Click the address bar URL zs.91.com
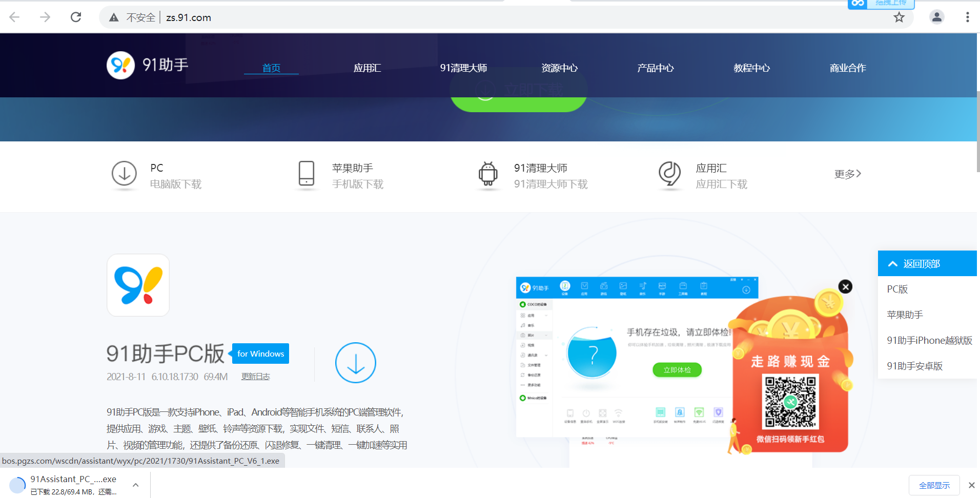The image size is (980, 498). click(189, 17)
